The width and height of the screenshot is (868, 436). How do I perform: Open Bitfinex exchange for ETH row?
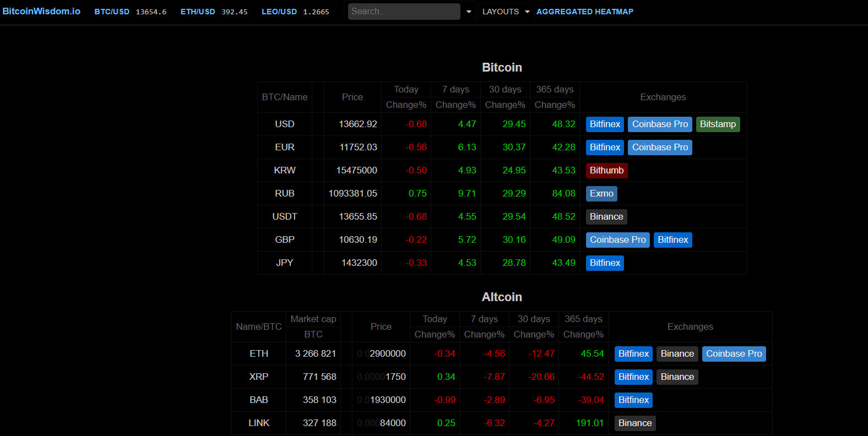(x=633, y=354)
